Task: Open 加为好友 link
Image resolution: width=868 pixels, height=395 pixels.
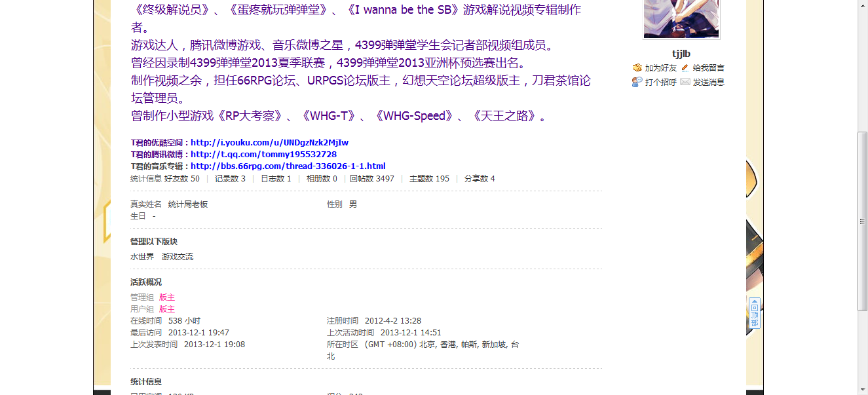Action: pyautogui.click(x=661, y=68)
